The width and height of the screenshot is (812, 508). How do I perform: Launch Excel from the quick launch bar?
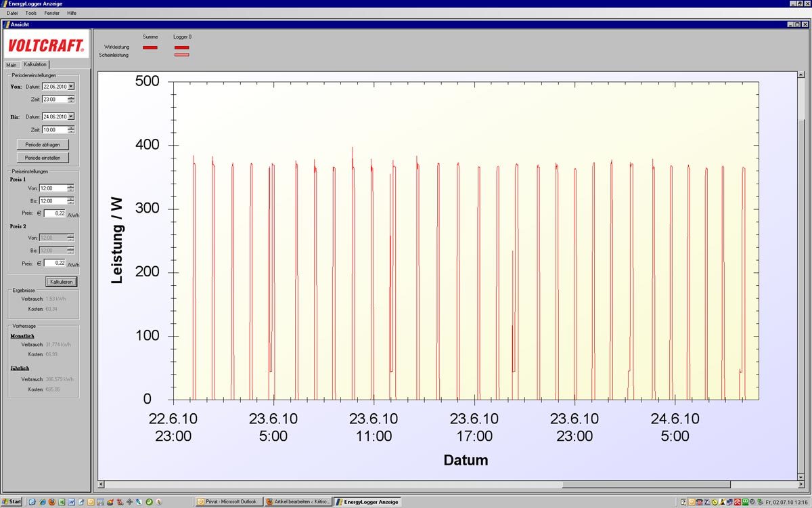coord(62,502)
